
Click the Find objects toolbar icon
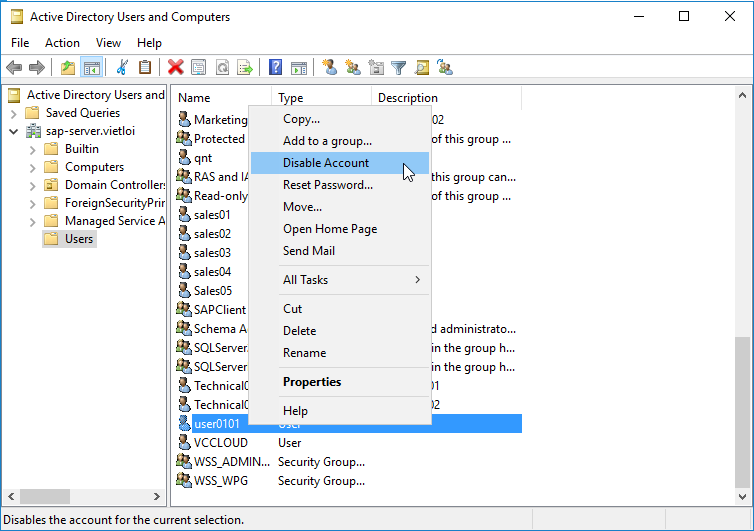coord(422,67)
